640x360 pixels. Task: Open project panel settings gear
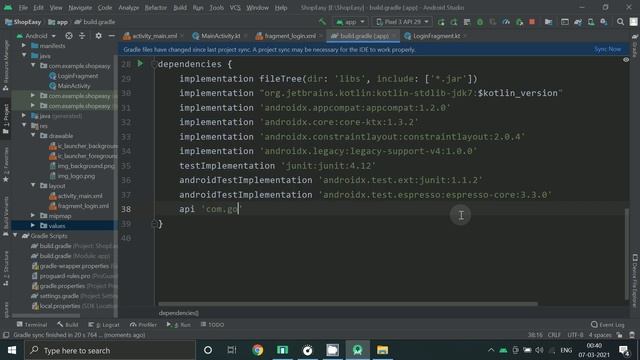pos(98,36)
